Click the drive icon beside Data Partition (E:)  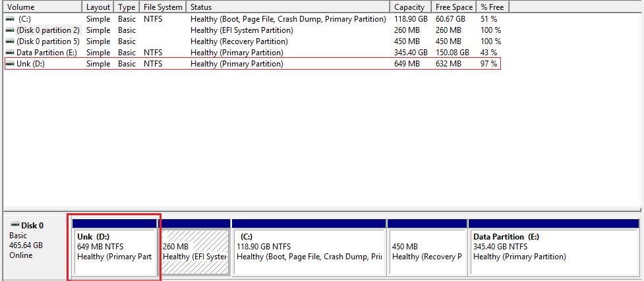pyautogui.click(x=10, y=53)
